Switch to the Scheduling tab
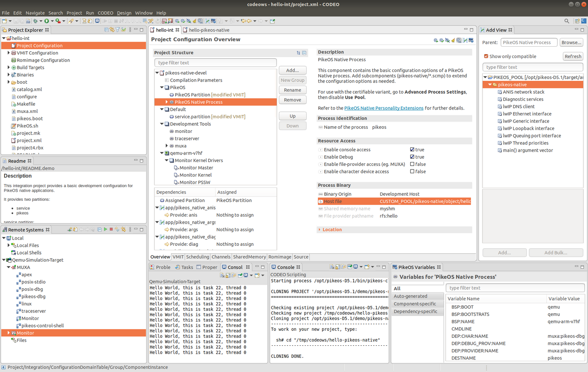Image resolution: width=588 pixels, height=372 pixels. [197, 257]
